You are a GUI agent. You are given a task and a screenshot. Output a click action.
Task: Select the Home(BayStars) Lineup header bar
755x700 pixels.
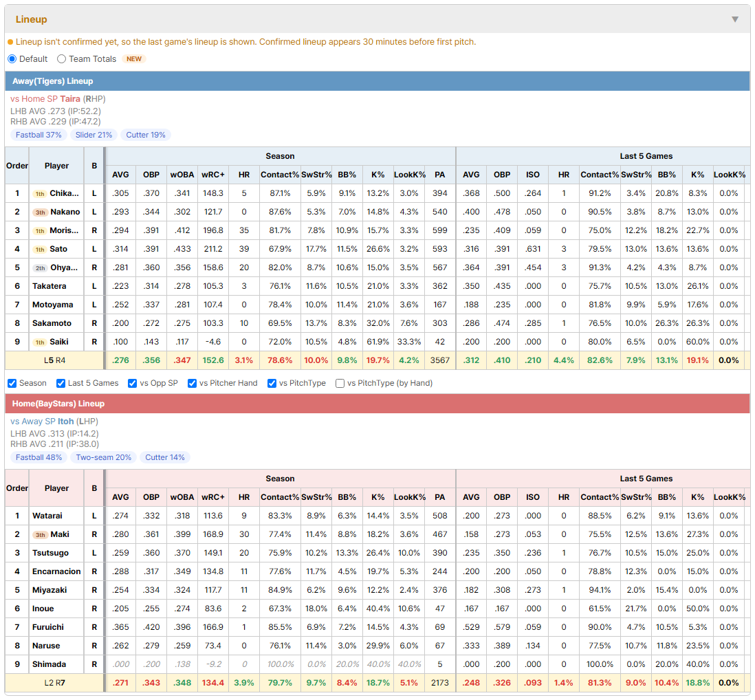(x=377, y=404)
